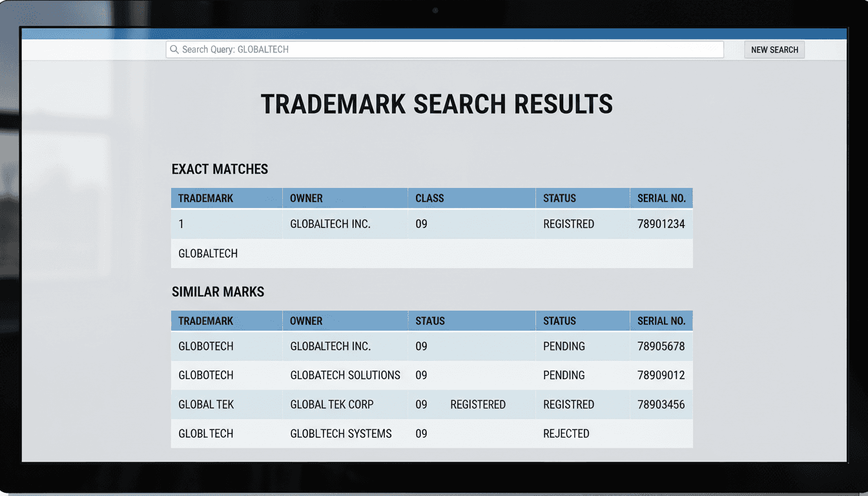
Task: Select GLOBAL TEK CORP owner cell
Action: (332, 404)
